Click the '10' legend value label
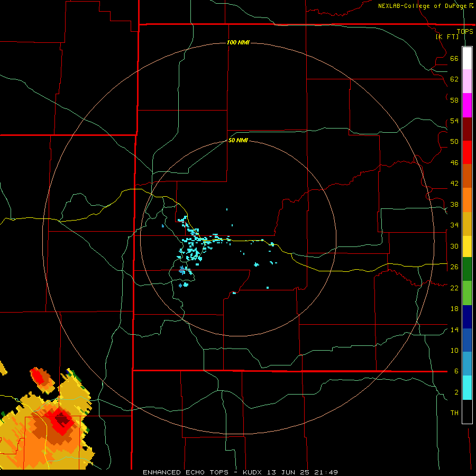Image resolution: width=476 pixels, height=476 pixels. click(454, 350)
